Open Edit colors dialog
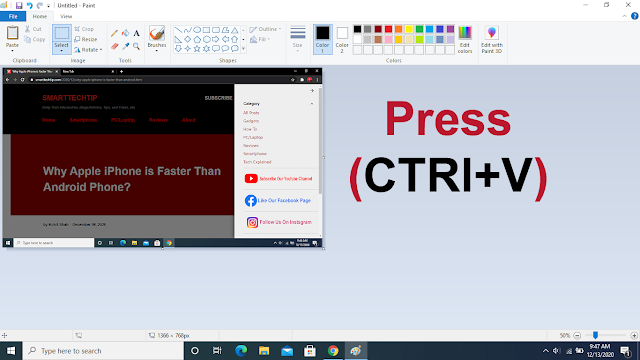The width and height of the screenshot is (640, 360). (x=465, y=39)
